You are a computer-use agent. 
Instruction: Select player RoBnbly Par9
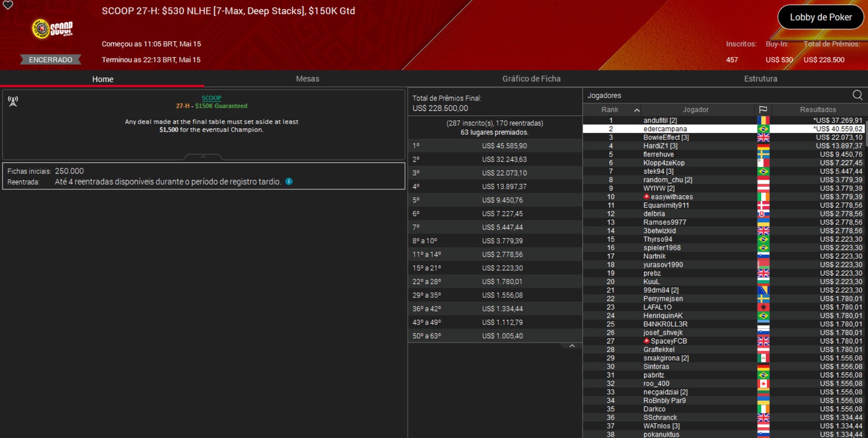664,400
